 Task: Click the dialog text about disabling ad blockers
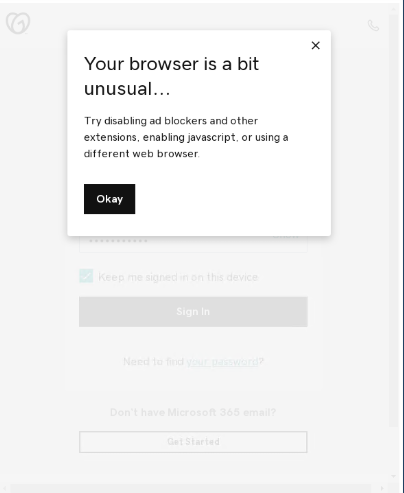186,137
